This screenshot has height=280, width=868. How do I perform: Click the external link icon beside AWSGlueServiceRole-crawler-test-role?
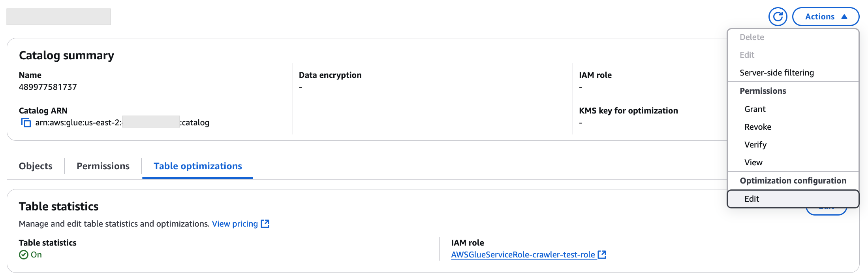(602, 255)
